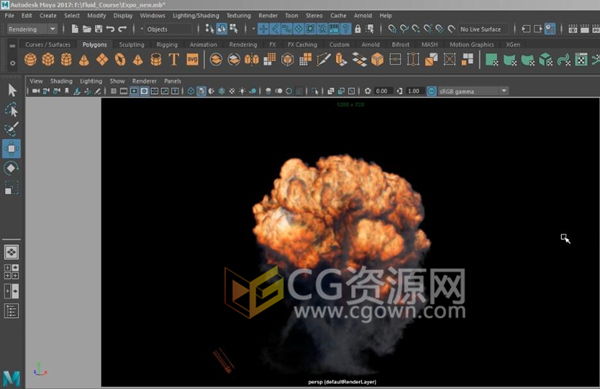Select the Lasso tool in toolbox

click(x=11, y=110)
